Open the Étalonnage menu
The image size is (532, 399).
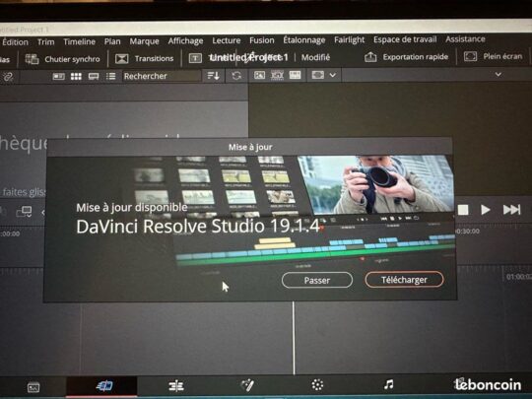point(304,40)
